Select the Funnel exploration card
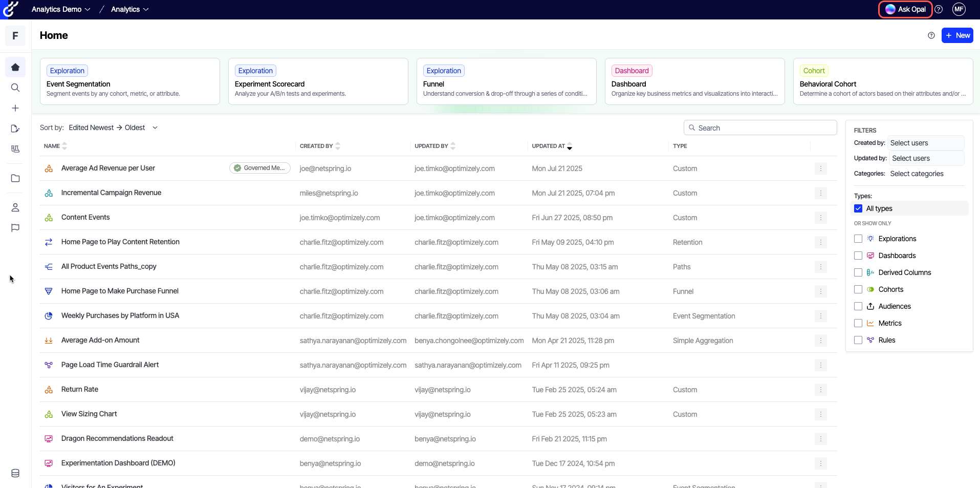Screen dimensions: 980x488 [x=506, y=81]
